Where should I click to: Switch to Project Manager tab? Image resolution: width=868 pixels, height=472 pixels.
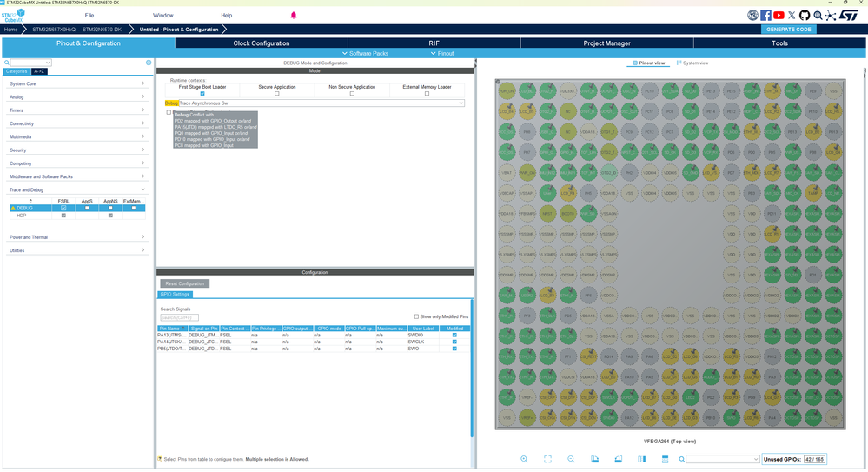pos(606,43)
